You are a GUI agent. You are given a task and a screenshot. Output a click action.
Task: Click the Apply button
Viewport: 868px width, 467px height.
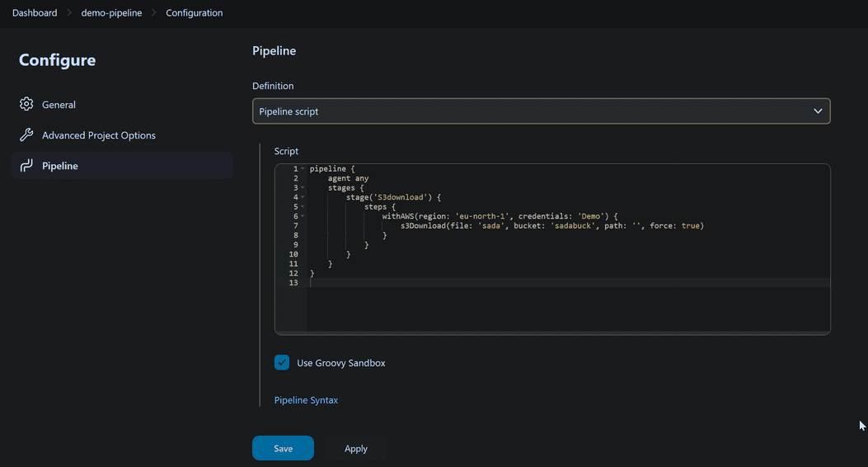[356, 448]
